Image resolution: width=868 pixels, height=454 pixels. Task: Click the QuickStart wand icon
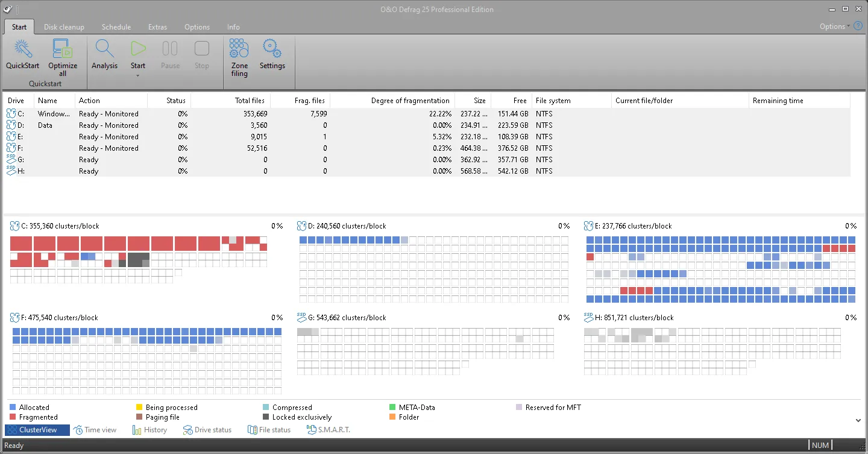[x=22, y=49]
